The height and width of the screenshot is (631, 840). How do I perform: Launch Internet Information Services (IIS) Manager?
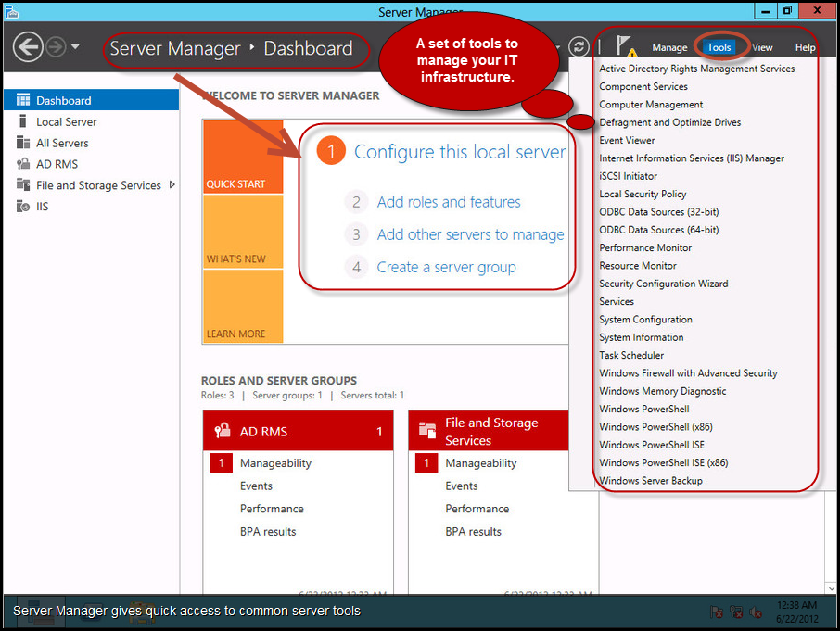pos(691,158)
